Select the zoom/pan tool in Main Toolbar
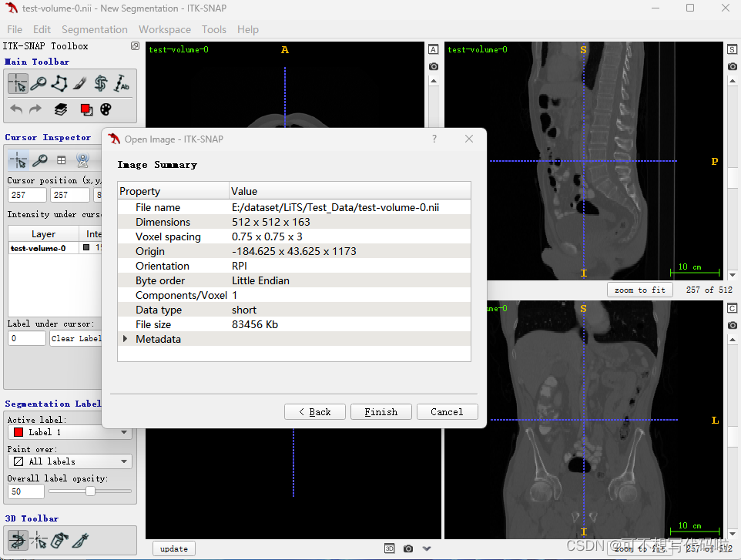 (x=39, y=84)
